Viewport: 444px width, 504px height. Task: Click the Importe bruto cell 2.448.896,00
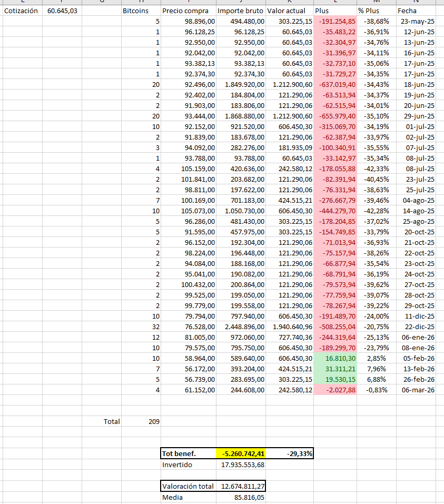(x=241, y=327)
